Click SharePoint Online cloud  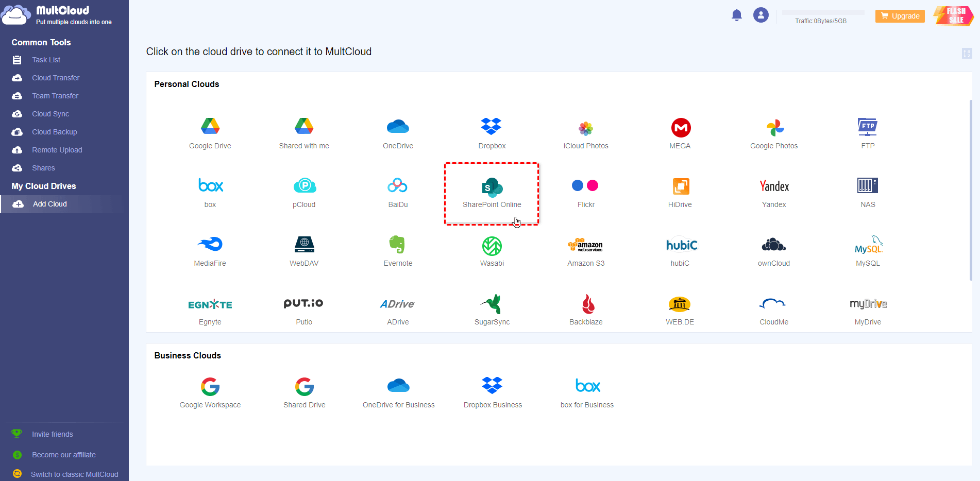(x=492, y=194)
